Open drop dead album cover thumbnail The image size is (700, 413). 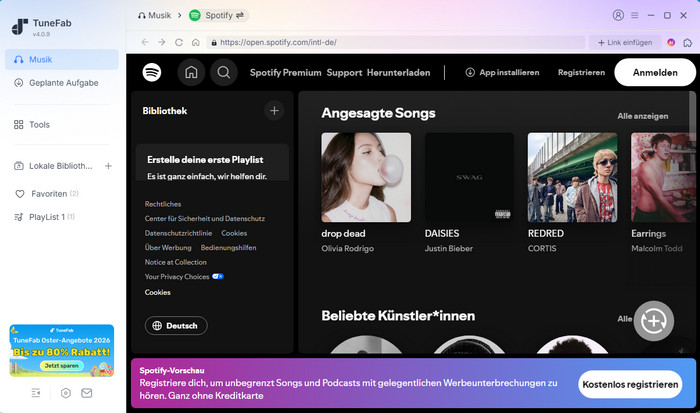tap(366, 177)
